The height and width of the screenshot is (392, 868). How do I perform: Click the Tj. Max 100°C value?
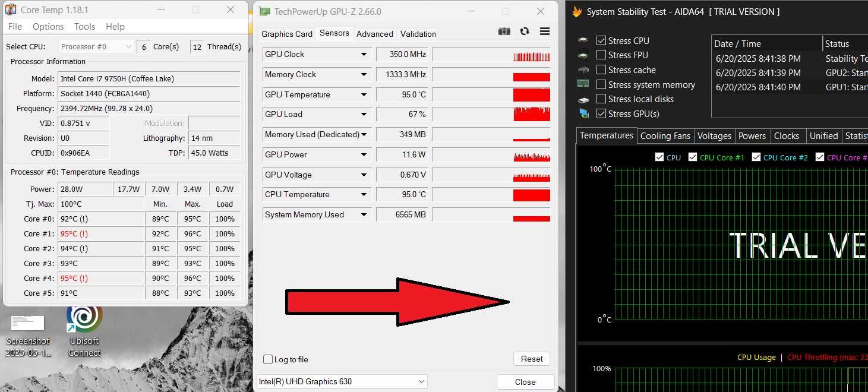pos(101,204)
